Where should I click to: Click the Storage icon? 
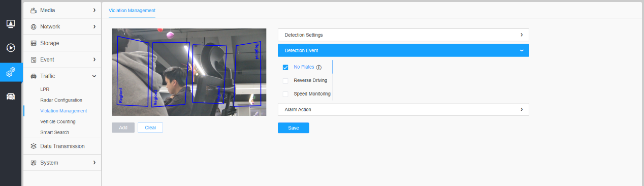tap(34, 43)
